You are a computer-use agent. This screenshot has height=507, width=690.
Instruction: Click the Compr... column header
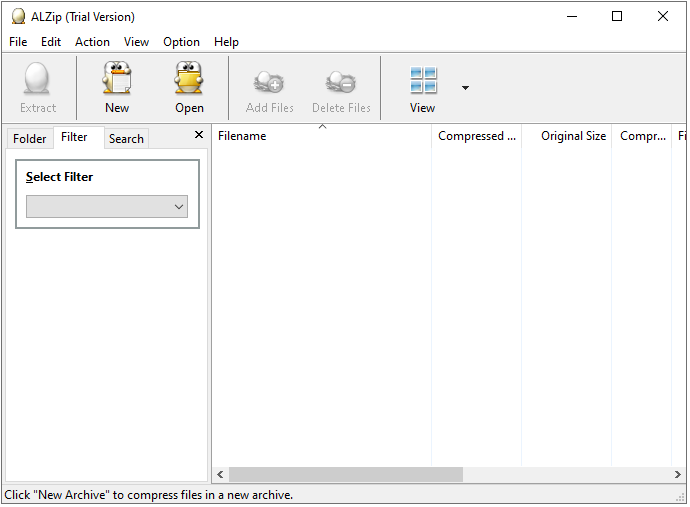pyautogui.click(x=642, y=136)
